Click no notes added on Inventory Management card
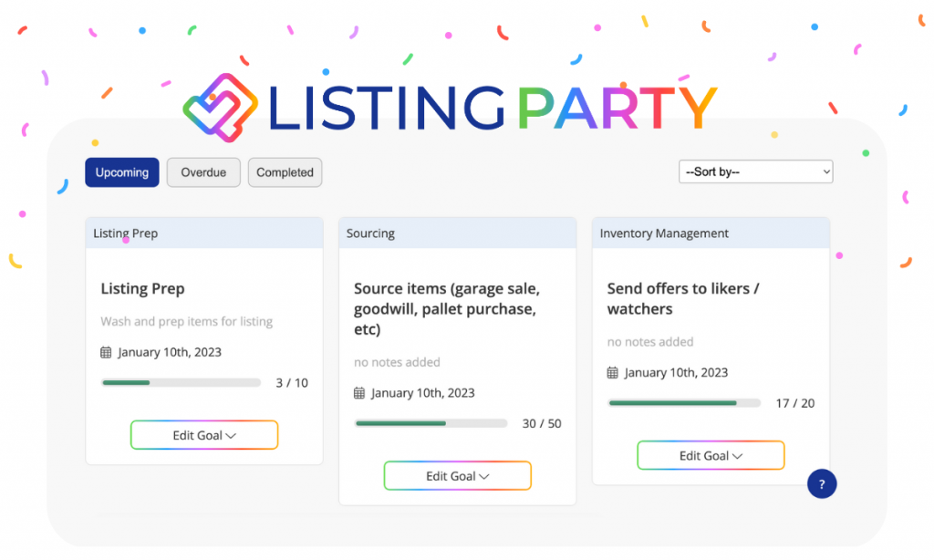 [x=649, y=342]
